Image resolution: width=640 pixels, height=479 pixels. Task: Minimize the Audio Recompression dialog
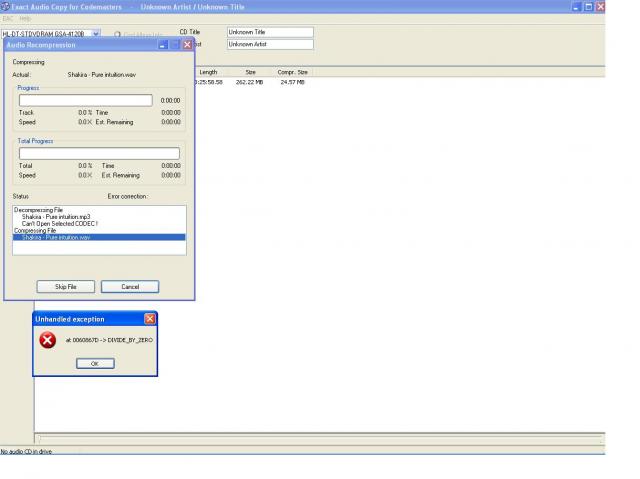[163, 44]
